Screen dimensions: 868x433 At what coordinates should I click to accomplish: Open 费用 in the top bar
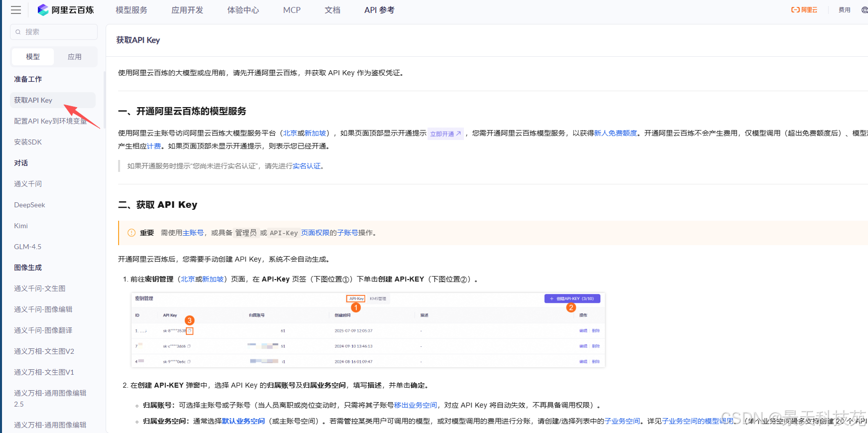coord(845,10)
